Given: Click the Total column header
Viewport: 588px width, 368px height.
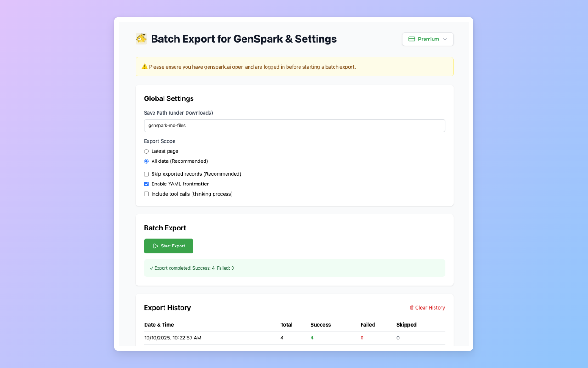Looking at the screenshot, I should click(x=287, y=325).
